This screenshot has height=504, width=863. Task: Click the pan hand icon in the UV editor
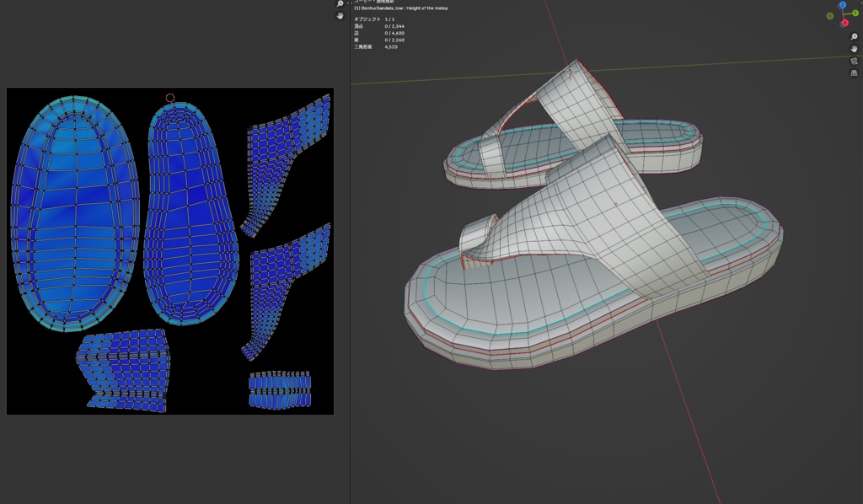[x=339, y=15]
